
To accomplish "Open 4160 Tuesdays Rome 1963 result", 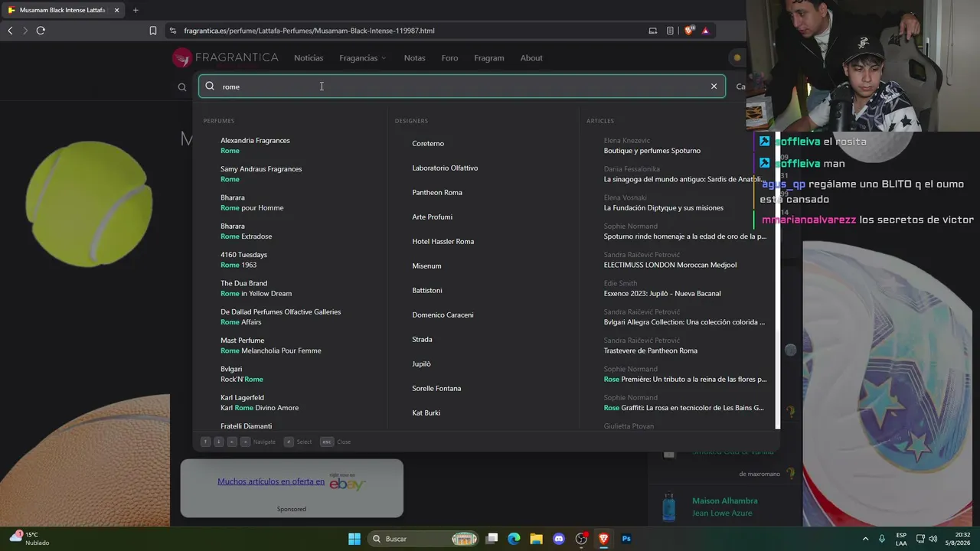I will [243, 259].
